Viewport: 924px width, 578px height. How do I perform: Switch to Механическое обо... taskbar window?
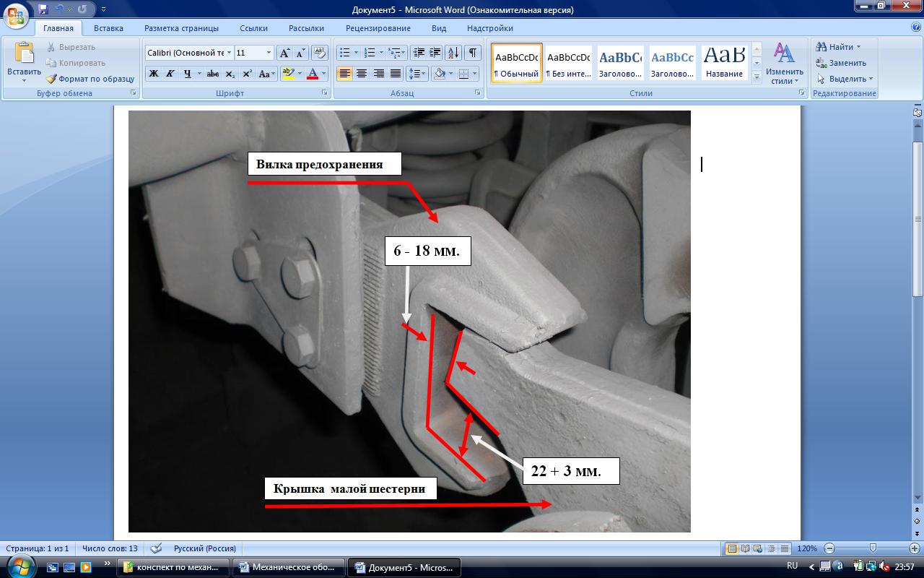point(289,567)
